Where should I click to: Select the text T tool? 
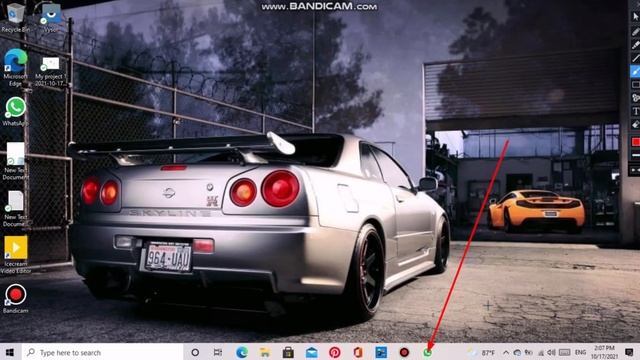tap(635, 111)
